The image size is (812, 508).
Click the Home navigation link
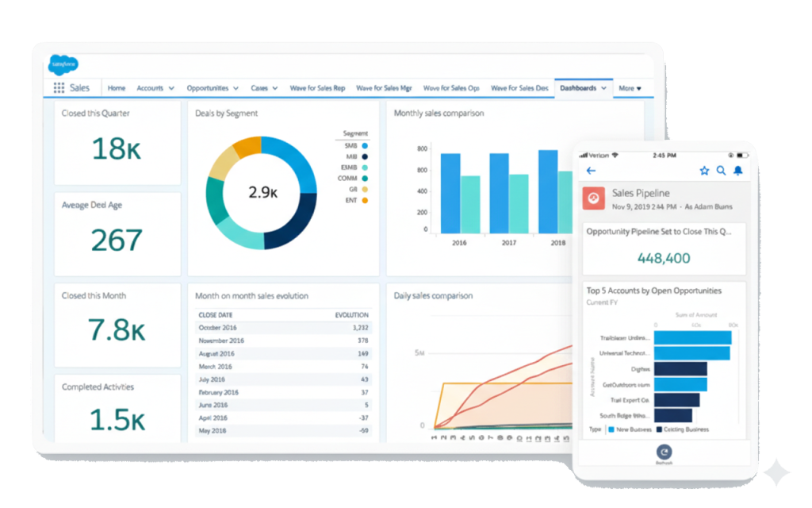[x=117, y=88]
